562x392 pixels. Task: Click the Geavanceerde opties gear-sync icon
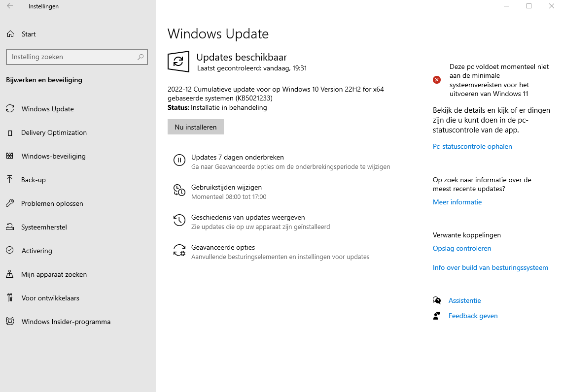179,250
